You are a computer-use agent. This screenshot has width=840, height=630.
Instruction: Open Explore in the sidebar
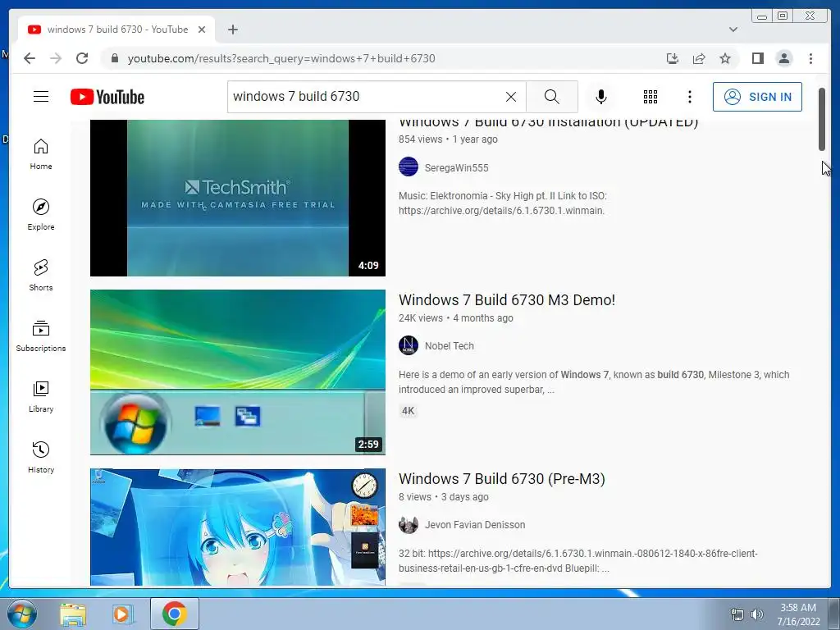pos(41,215)
